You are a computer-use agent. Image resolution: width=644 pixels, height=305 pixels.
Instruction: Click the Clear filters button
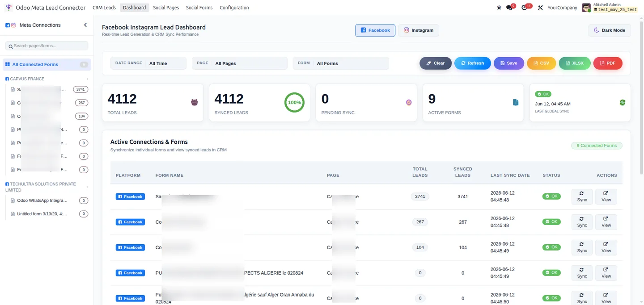[x=436, y=63]
